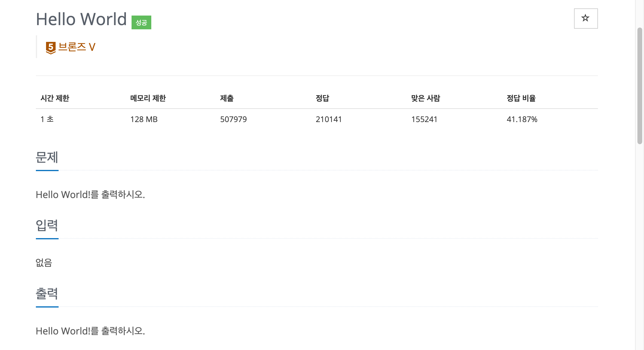The width and height of the screenshot is (644, 350).
Task: Click the Hello World problem title
Action: click(81, 19)
